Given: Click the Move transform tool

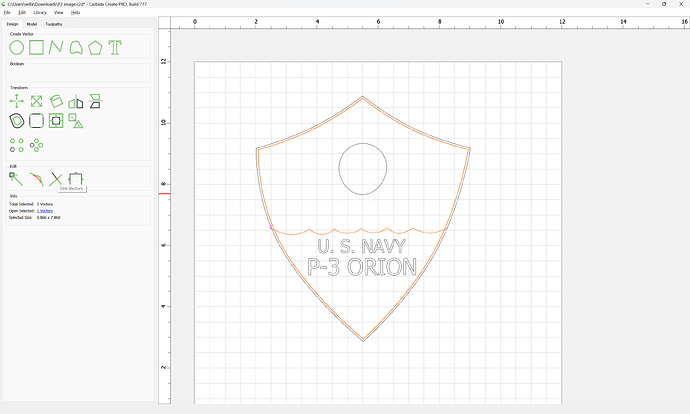Looking at the screenshot, I should 17,101.
